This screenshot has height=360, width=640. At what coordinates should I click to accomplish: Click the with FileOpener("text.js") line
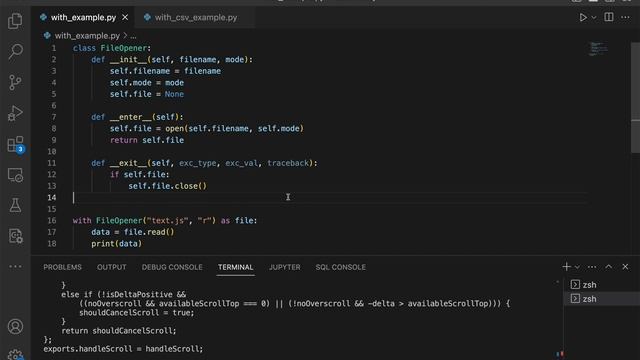[165, 221]
